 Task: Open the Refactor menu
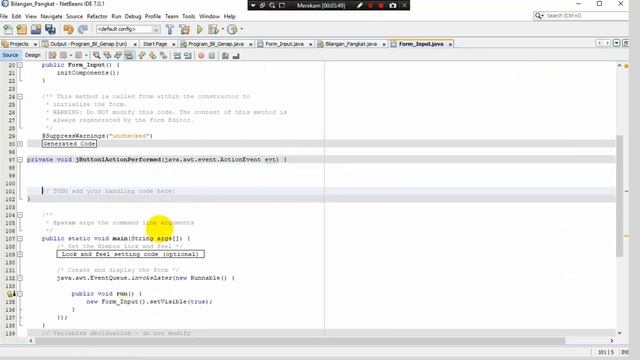pyautogui.click(x=97, y=16)
